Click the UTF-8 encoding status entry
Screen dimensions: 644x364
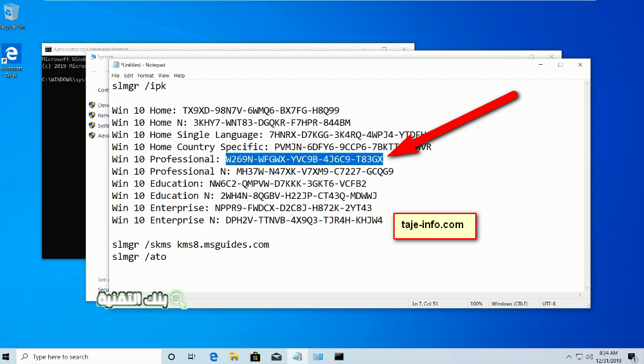pos(549,304)
